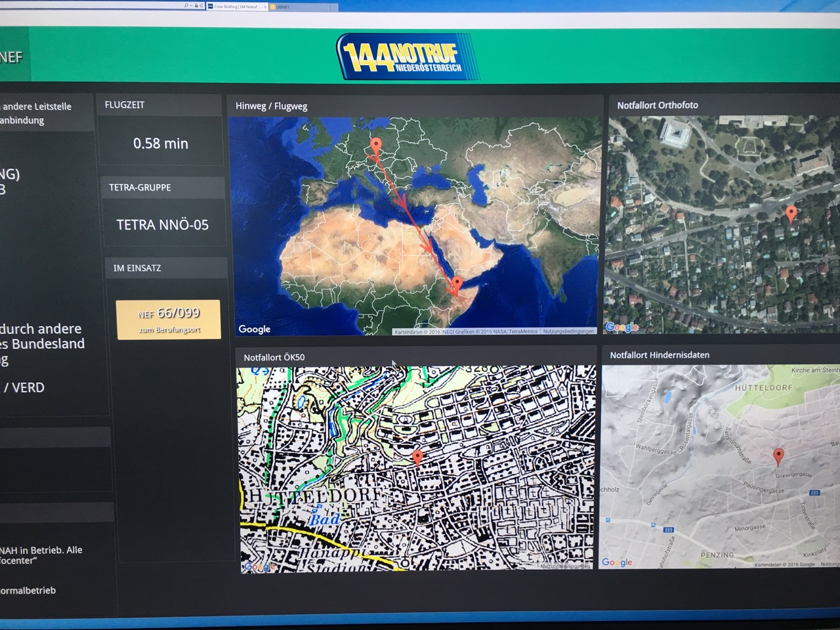Click the destination pin in East Africa
The width and height of the screenshot is (840, 630).
(457, 285)
